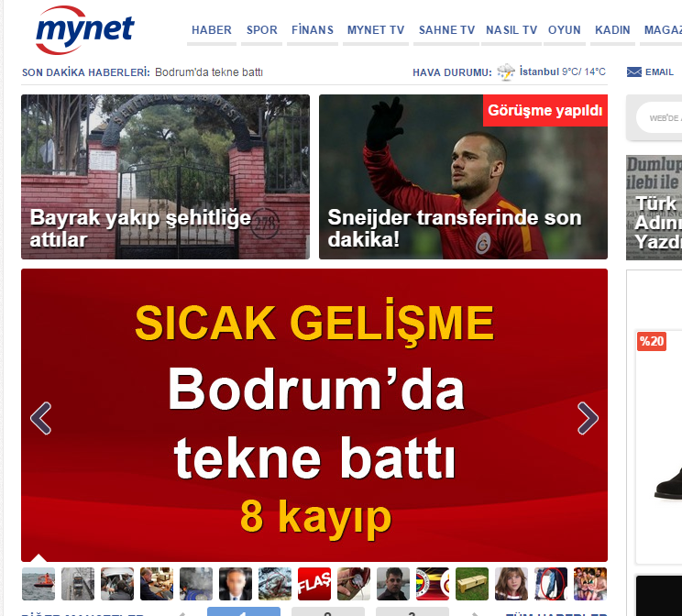
Task: Advance headline slider with right arrow
Action: point(588,418)
